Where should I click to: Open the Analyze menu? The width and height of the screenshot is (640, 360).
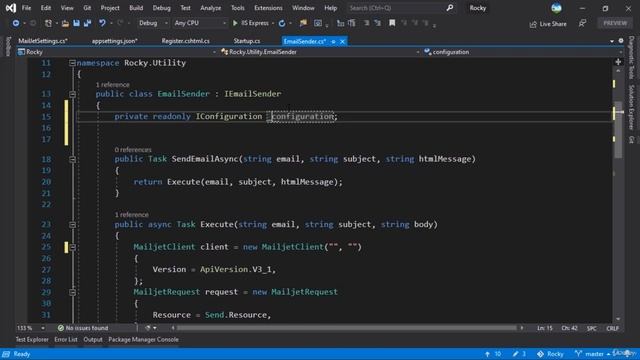coord(211,8)
